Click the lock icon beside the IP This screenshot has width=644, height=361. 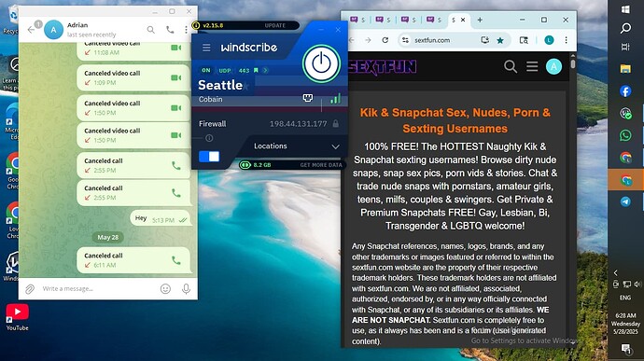[x=336, y=124]
